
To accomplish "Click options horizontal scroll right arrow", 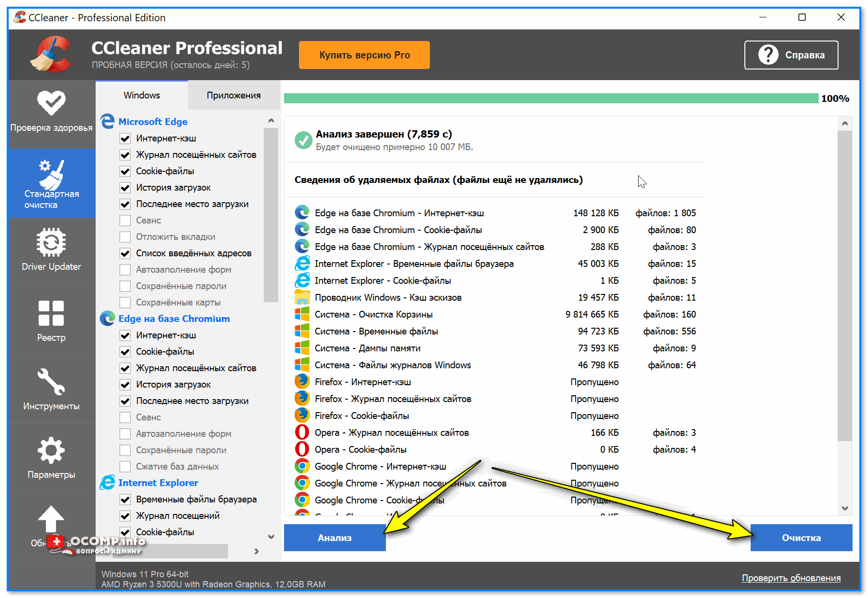I will tap(256, 551).
